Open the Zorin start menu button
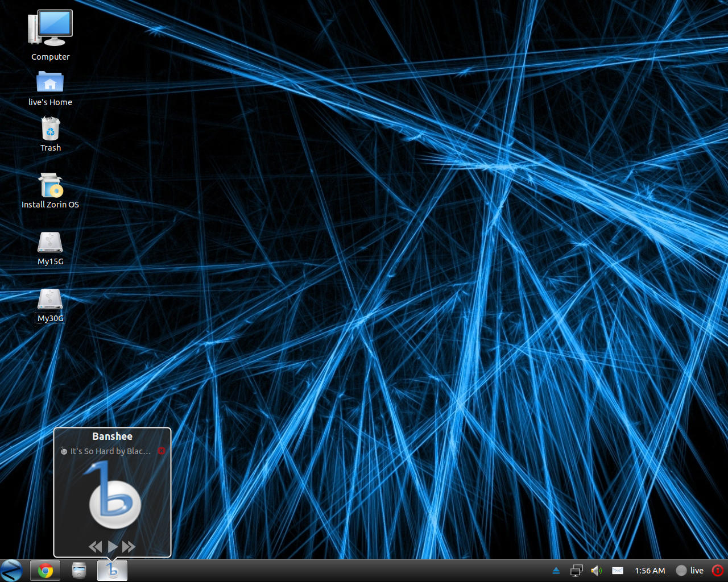Image resolution: width=728 pixels, height=582 pixels. 11,571
